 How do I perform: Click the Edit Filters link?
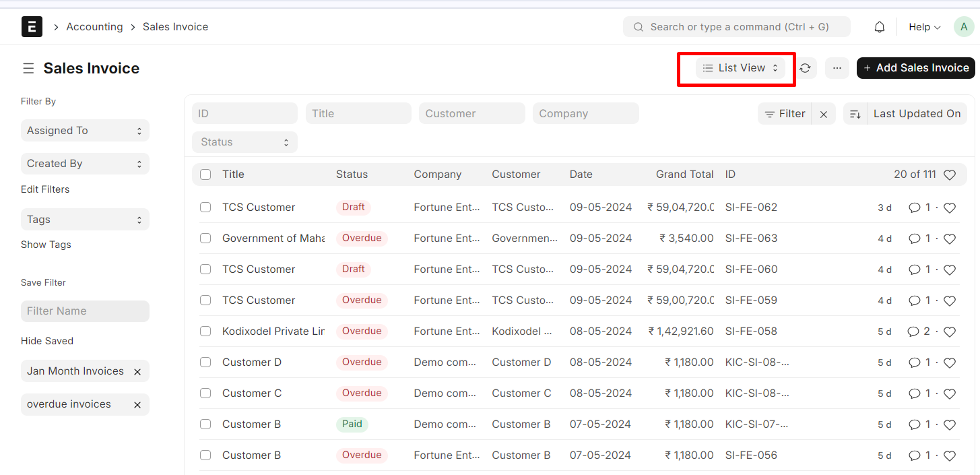click(45, 189)
